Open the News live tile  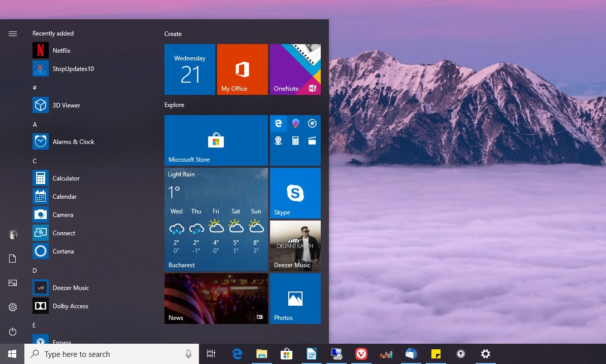216,299
